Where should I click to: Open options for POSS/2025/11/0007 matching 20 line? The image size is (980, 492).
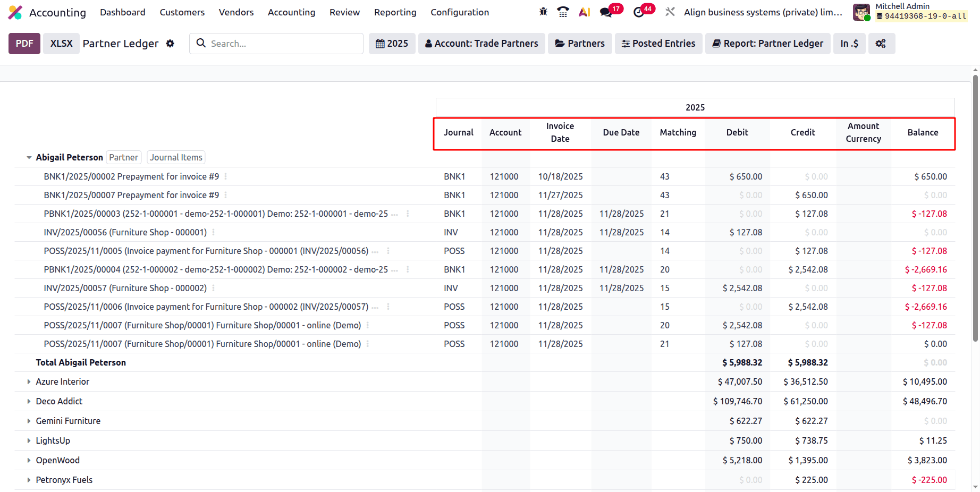click(367, 325)
